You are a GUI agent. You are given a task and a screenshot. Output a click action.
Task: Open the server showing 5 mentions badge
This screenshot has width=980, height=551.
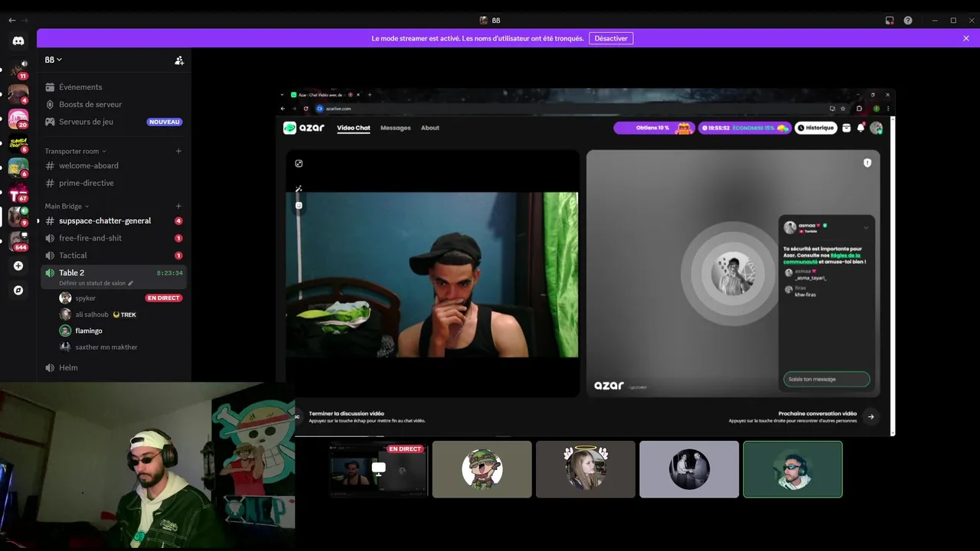(18, 143)
